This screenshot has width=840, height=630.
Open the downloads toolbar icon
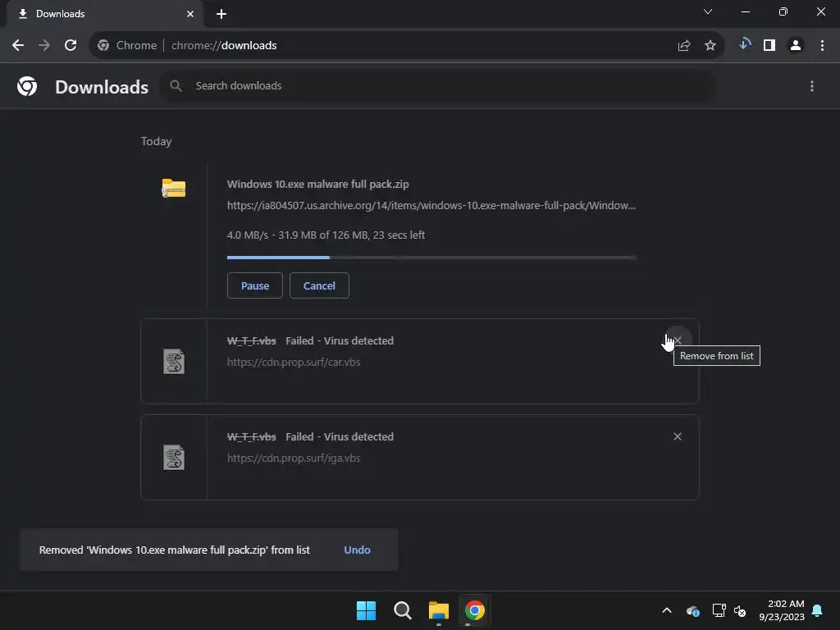[x=745, y=45]
